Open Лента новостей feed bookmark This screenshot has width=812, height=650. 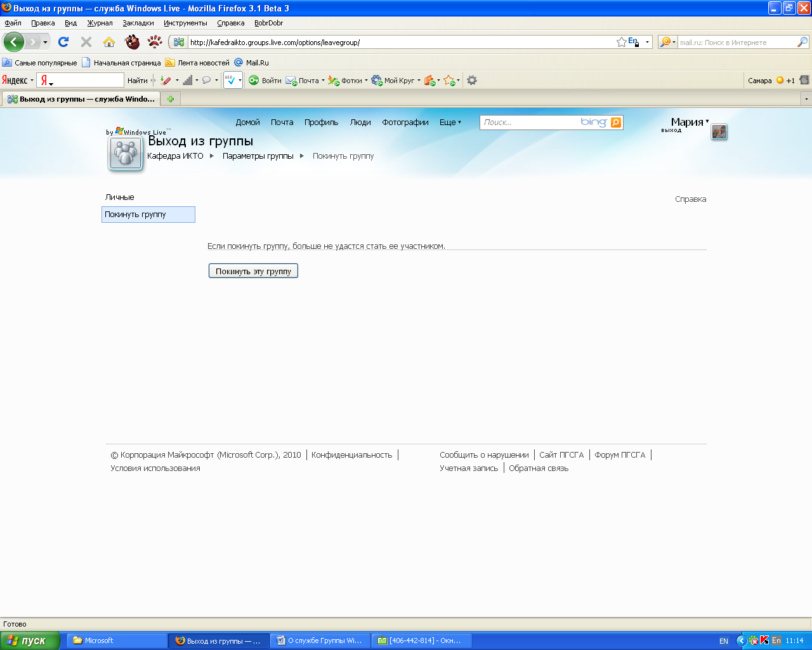tap(197, 63)
